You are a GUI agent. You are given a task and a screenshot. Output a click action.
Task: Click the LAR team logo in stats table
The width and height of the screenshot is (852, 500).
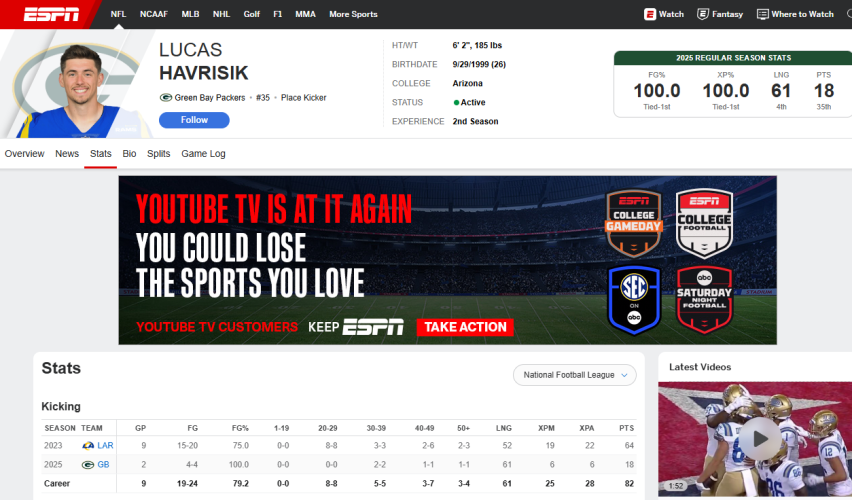[88, 445]
